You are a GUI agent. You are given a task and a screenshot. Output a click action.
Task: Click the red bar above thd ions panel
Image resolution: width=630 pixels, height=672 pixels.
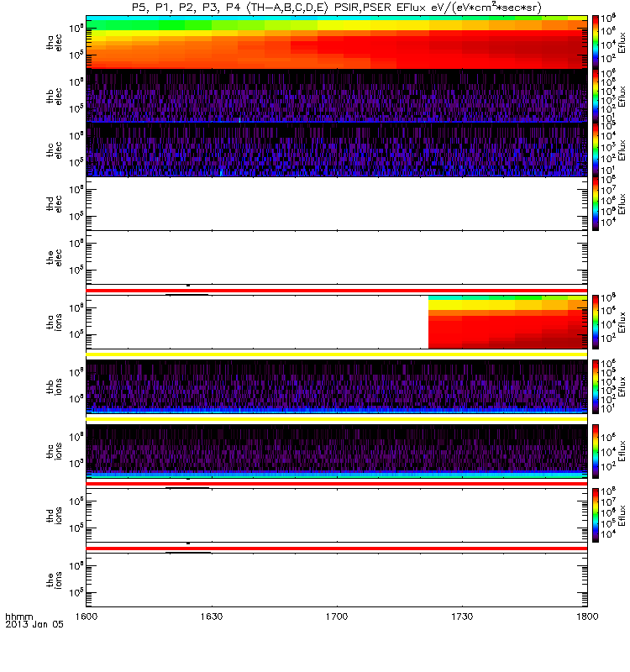click(337, 484)
